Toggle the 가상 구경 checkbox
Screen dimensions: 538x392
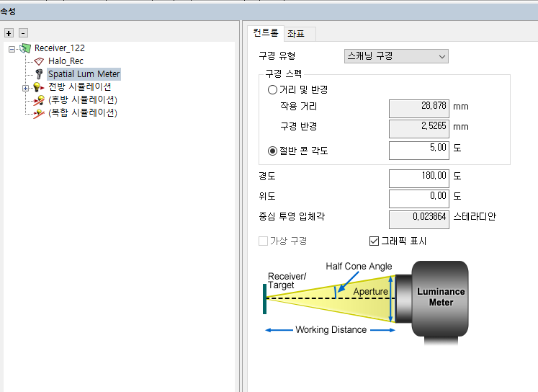coord(263,241)
